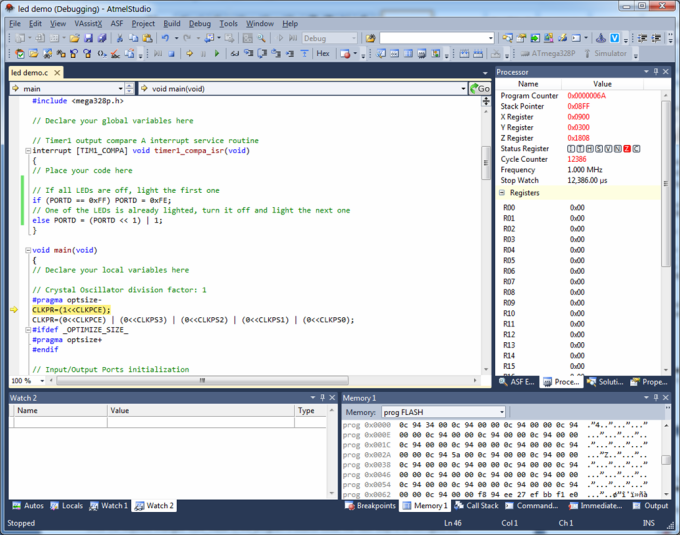Toggle the T flag in Status Register

580,149
